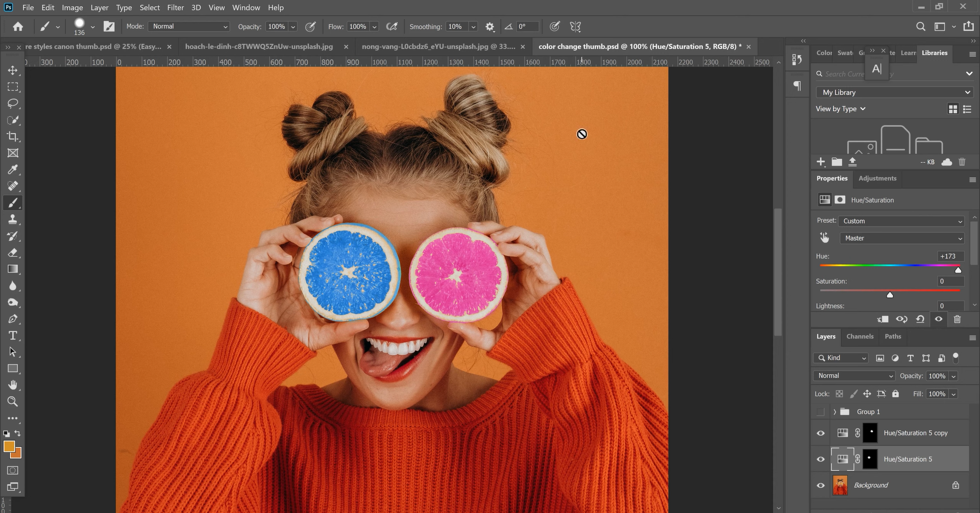The width and height of the screenshot is (980, 513).
Task: Select the Zoom tool
Action: click(x=13, y=401)
